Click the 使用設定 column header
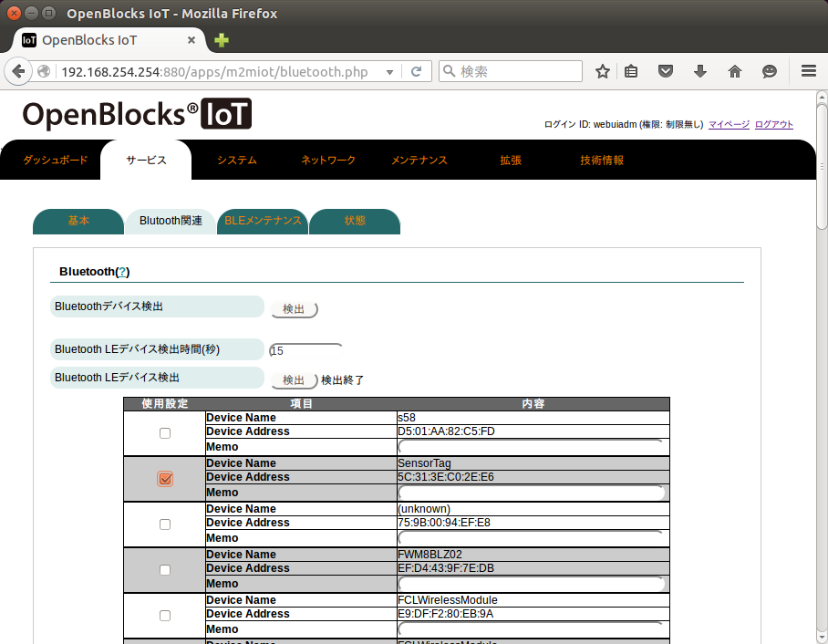Viewport: 828px width, 644px height. coord(165,403)
